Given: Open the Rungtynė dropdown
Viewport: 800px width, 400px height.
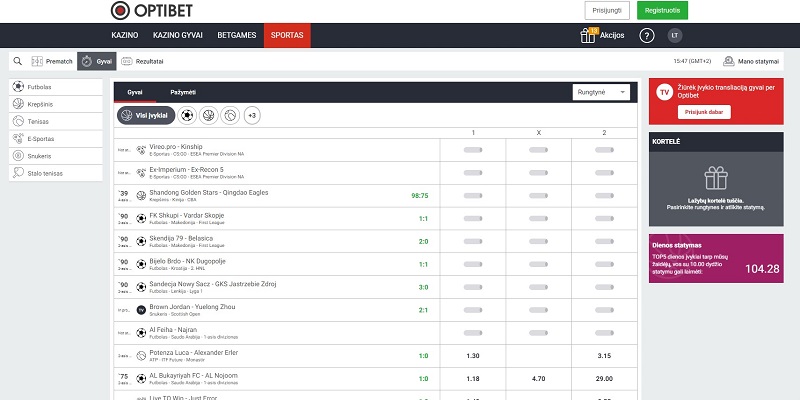Looking at the screenshot, I should tap(601, 92).
